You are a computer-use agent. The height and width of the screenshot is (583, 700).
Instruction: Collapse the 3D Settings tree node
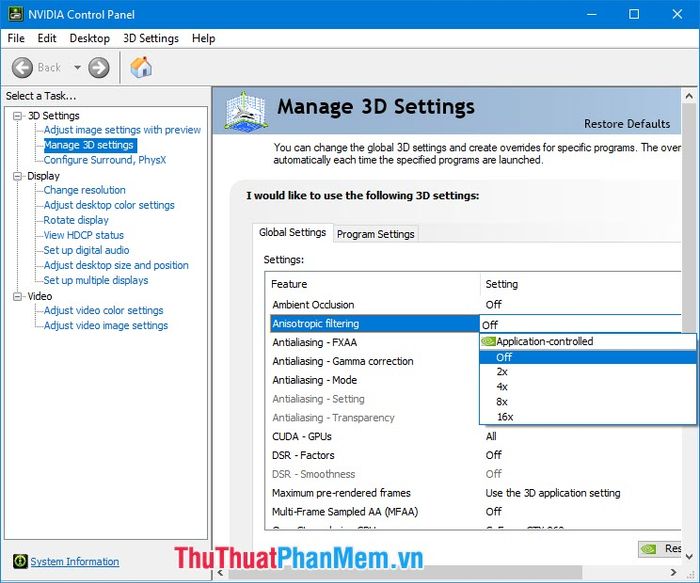coord(17,116)
